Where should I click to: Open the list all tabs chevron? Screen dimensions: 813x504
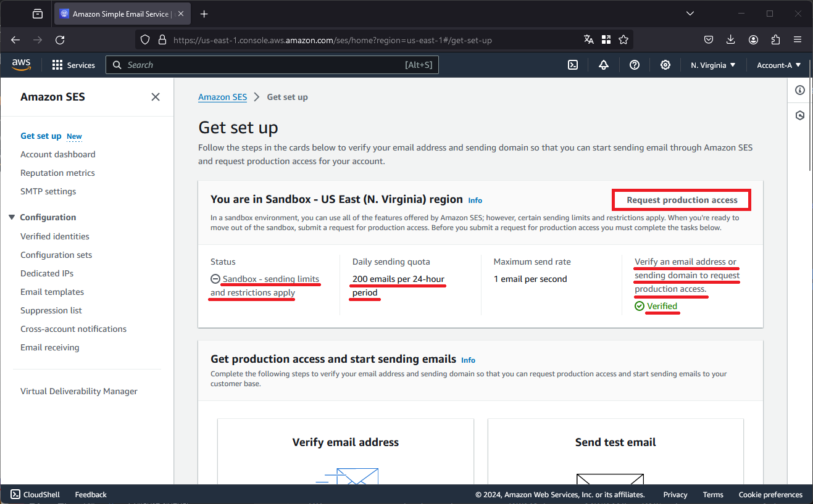tap(690, 14)
